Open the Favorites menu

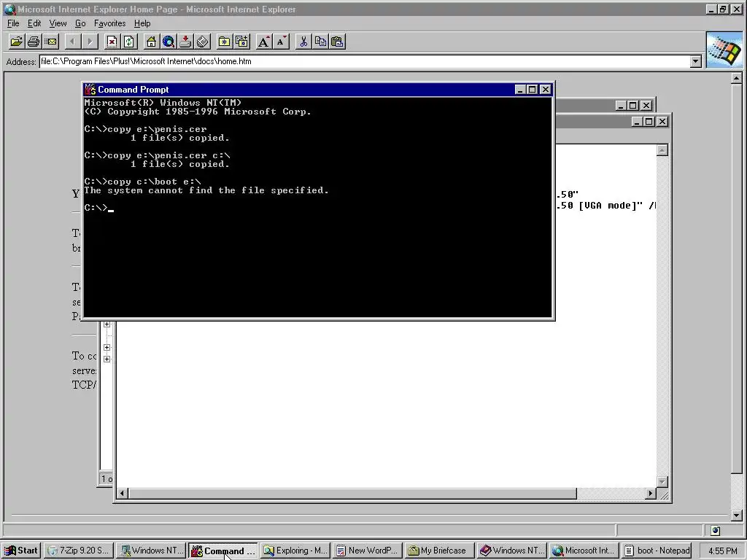[x=109, y=23]
